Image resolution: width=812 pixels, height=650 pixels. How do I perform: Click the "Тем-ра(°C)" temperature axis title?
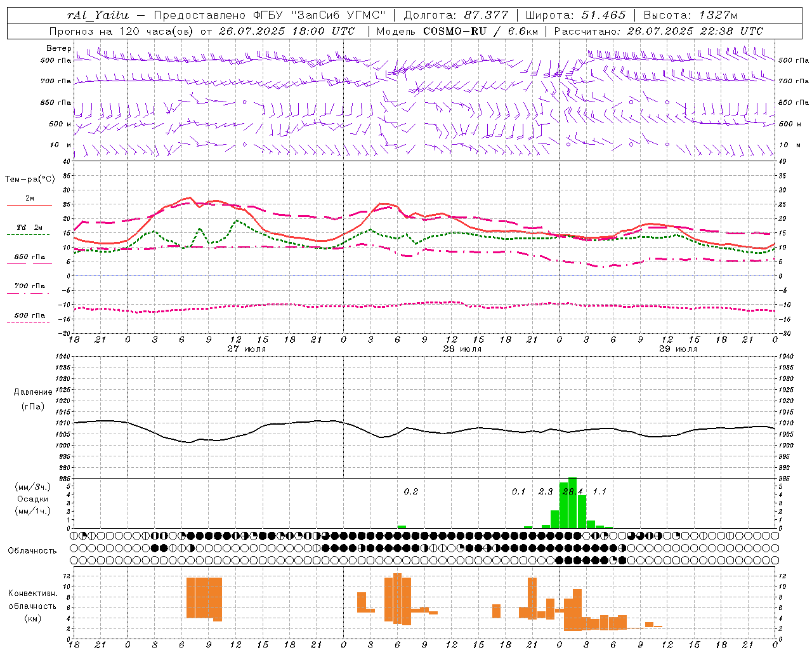(x=30, y=180)
